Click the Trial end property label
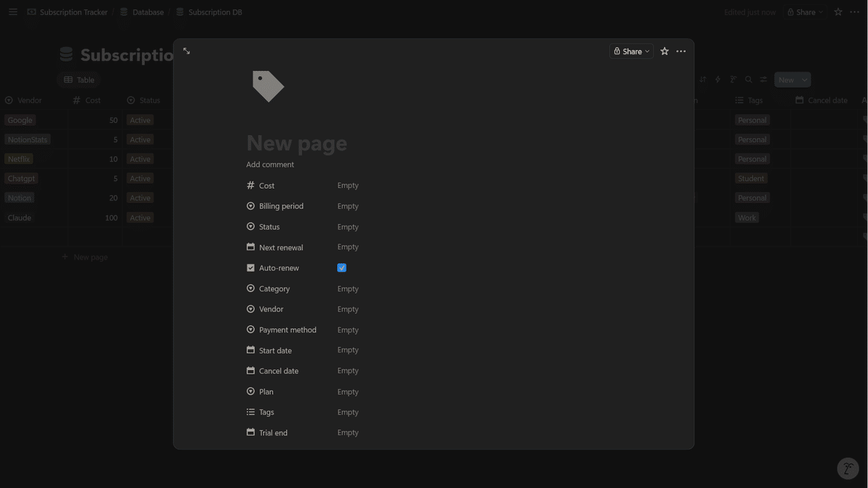This screenshot has width=868, height=488. tap(267, 432)
